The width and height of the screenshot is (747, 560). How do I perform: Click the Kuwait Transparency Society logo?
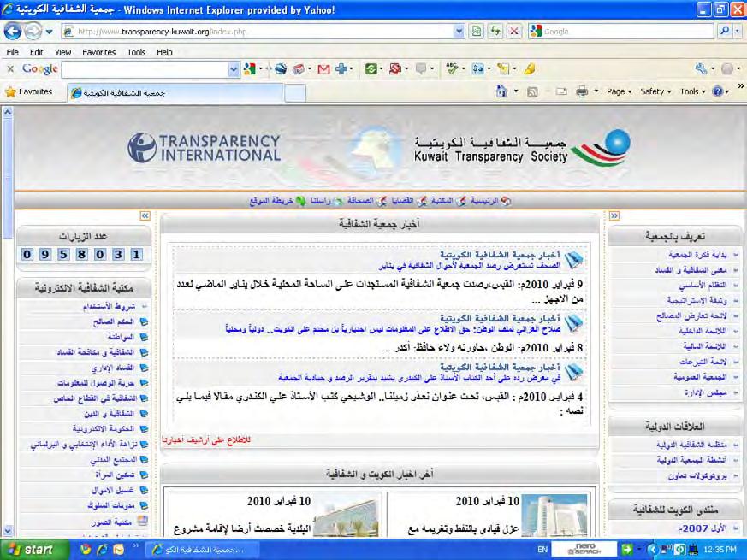tap(522, 148)
